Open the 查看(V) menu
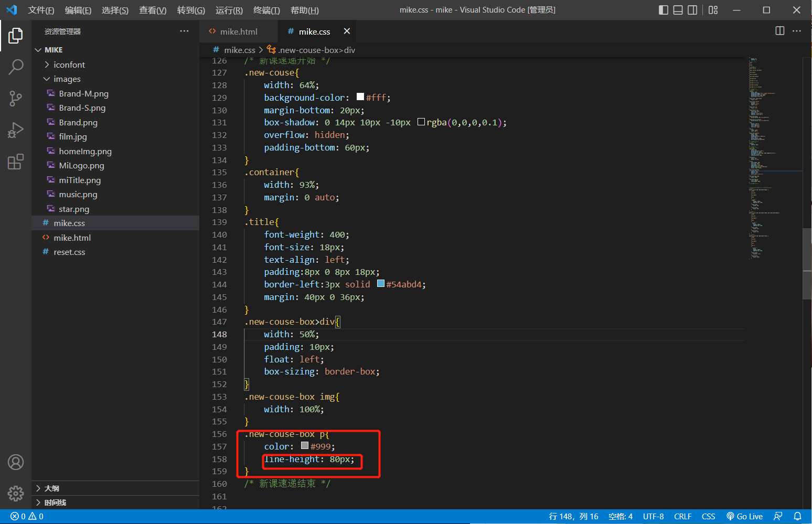This screenshot has height=524, width=812. click(x=153, y=10)
